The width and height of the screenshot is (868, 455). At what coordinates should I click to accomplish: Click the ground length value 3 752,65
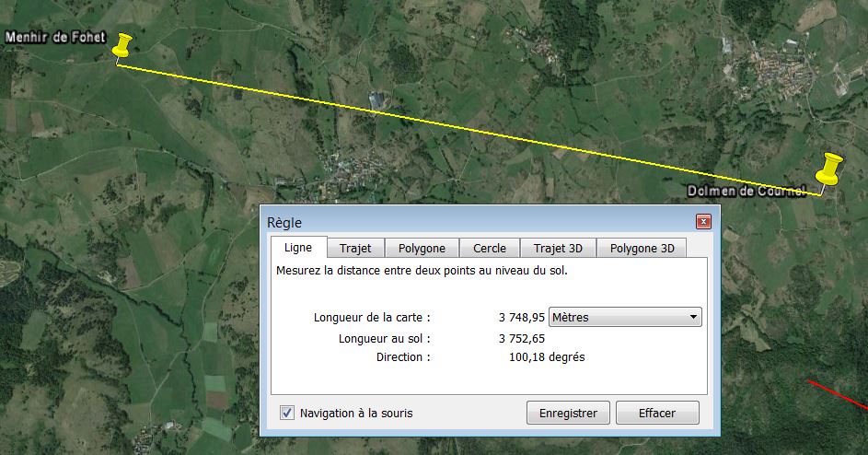tap(522, 339)
